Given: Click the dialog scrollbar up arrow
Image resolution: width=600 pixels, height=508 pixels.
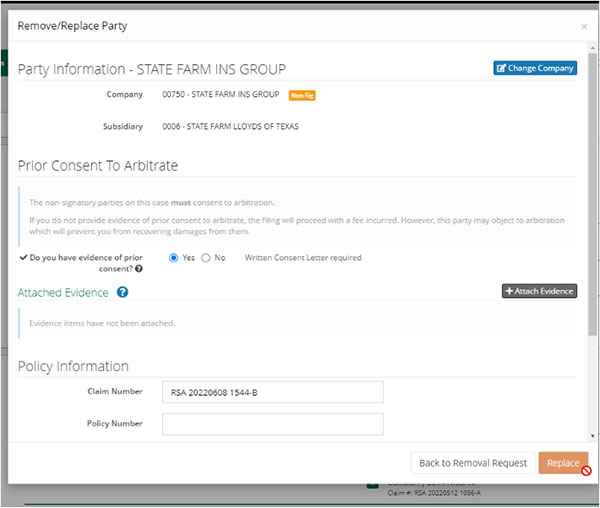Looking at the screenshot, I should coord(592,48).
